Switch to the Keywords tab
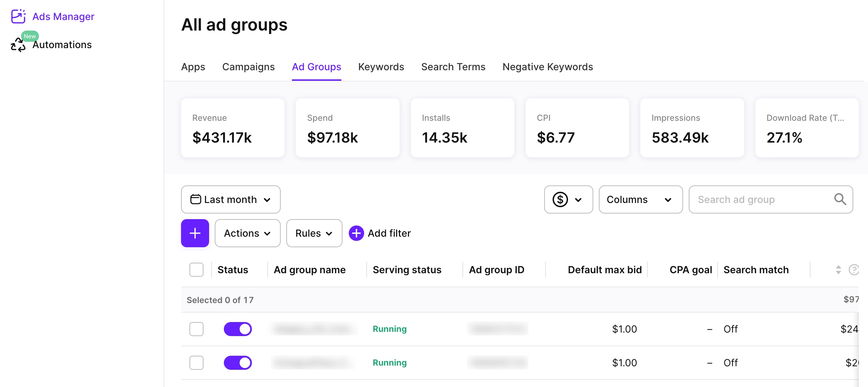This screenshot has height=387, width=868. (381, 67)
